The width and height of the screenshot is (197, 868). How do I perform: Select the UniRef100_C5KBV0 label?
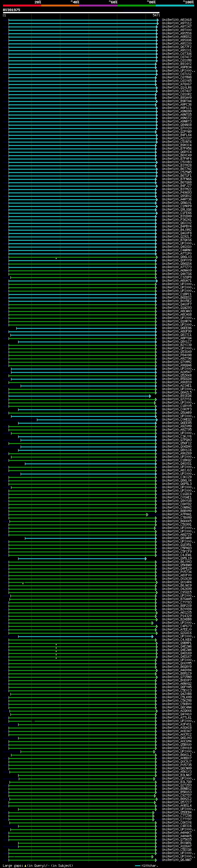pyautogui.click(x=177, y=704)
